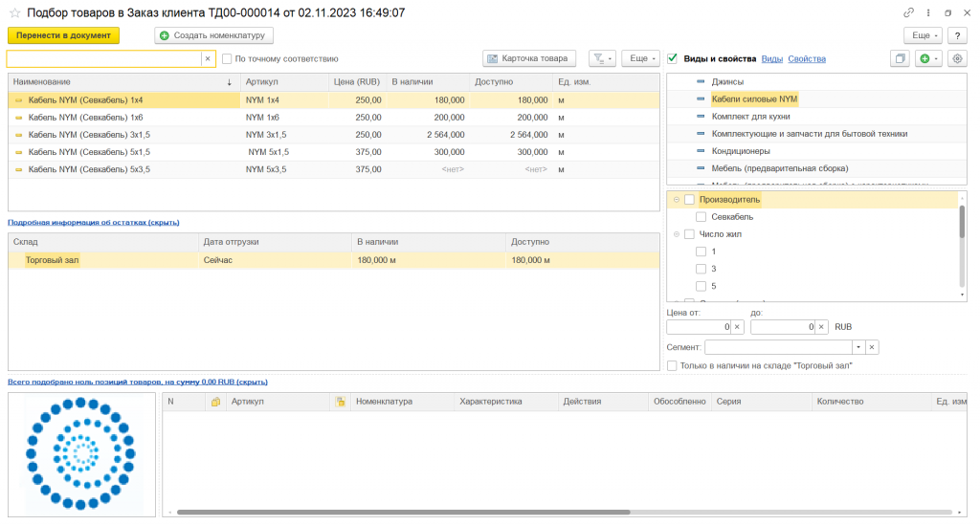
Task: Select Торговый зал warehouse row
Action: (x=334, y=260)
